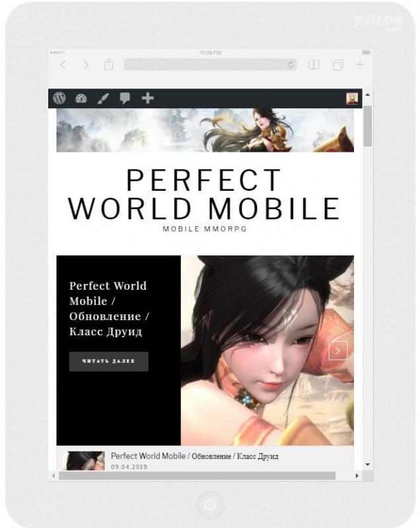420x528 pixels.
Task: Open the Comments bubble icon
Action: pos(125,98)
